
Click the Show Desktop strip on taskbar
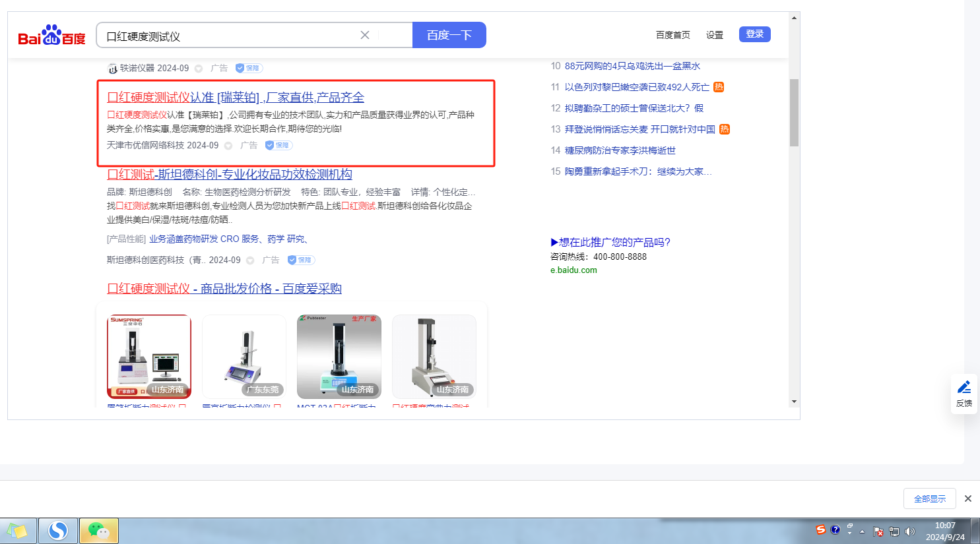(x=975, y=531)
